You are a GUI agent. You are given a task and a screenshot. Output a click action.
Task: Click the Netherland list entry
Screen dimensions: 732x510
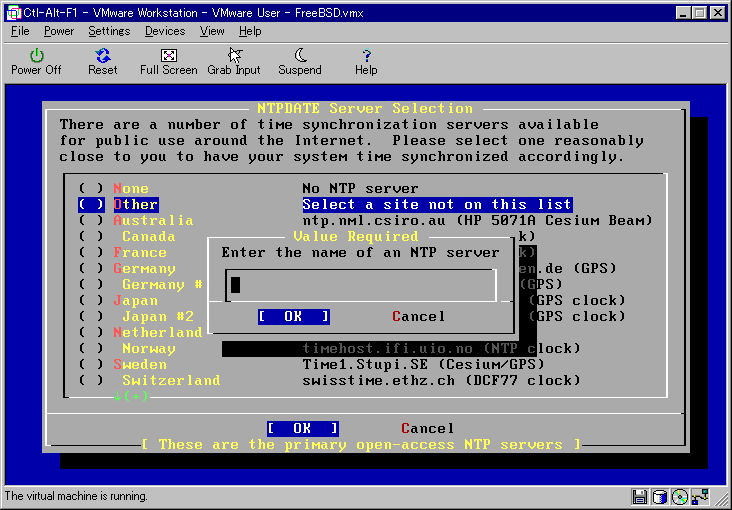[x=158, y=333]
